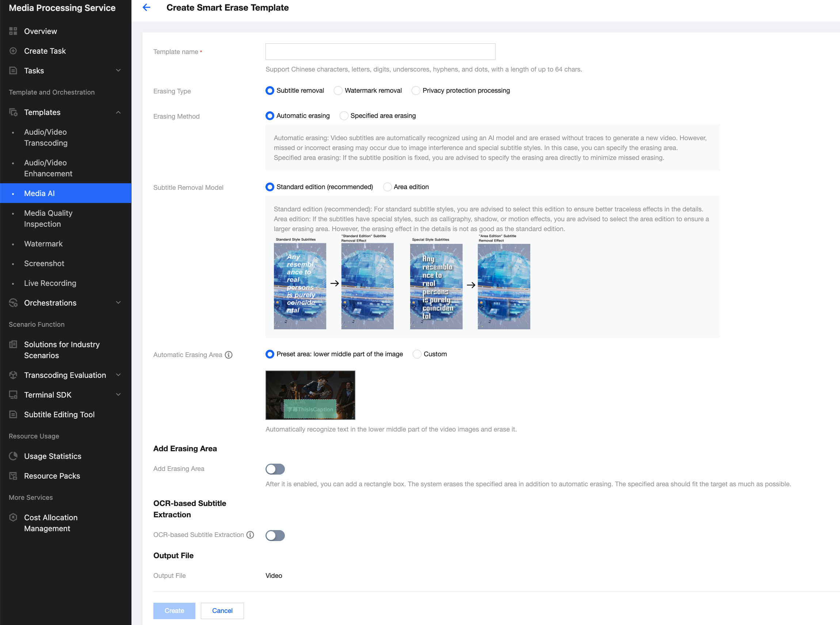Select Watermark removal erasing type
Screen dimensions: 840x625
[x=338, y=91]
